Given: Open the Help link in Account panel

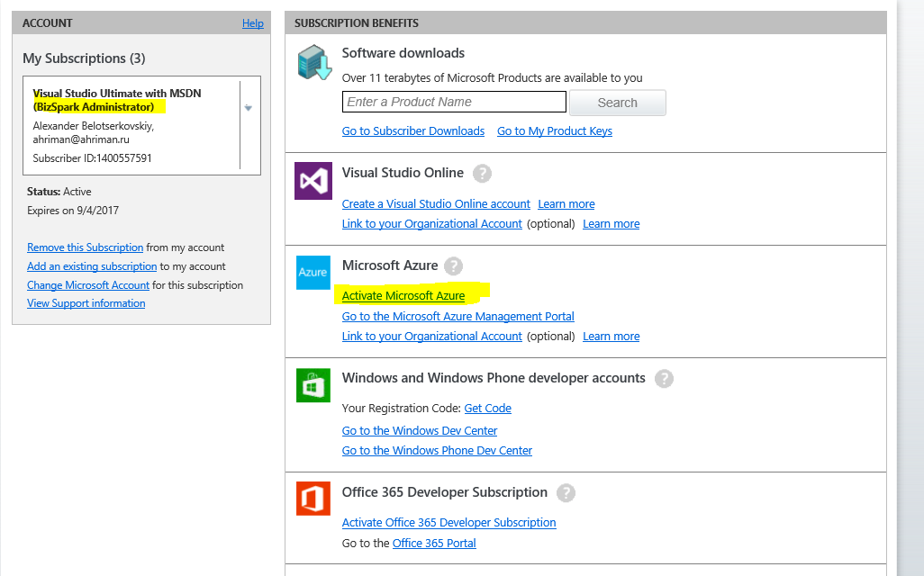Looking at the screenshot, I should 252,23.
